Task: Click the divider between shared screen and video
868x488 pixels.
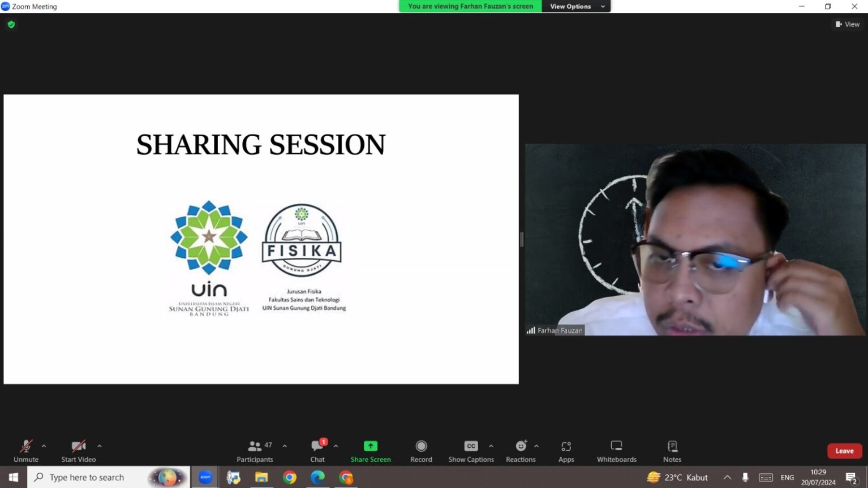Action: 522,240
